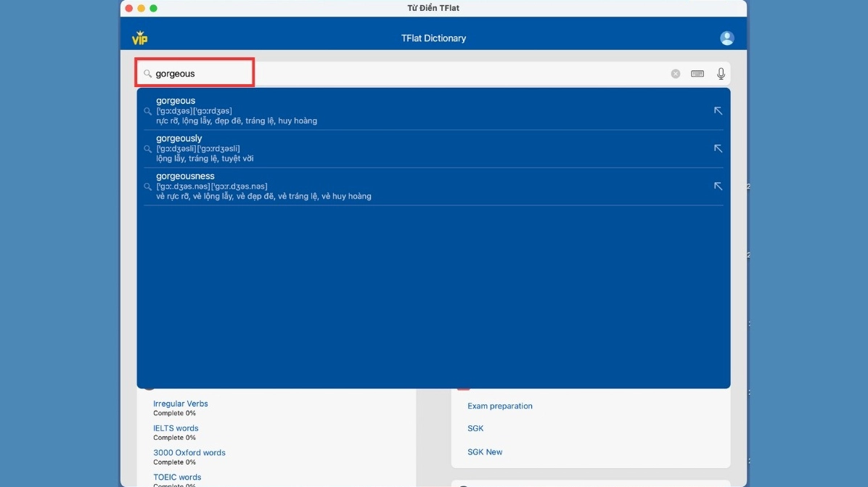Open the SGK section
Image resolution: width=868 pixels, height=487 pixels.
[475, 428]
